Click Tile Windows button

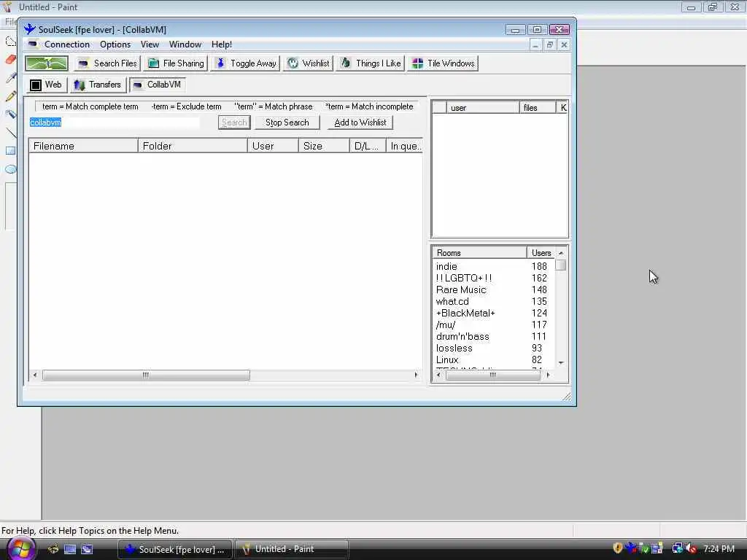coord(443,63)
